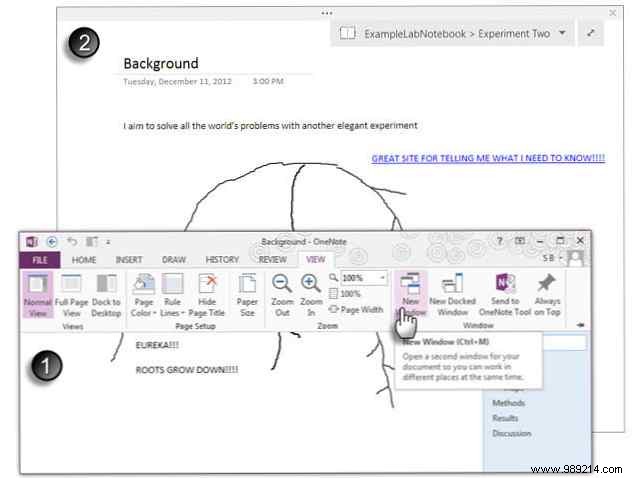Click ROOTS GROW DOWN!!!! note text
This screenshot has height=478, width=637.
coord(187,370)
